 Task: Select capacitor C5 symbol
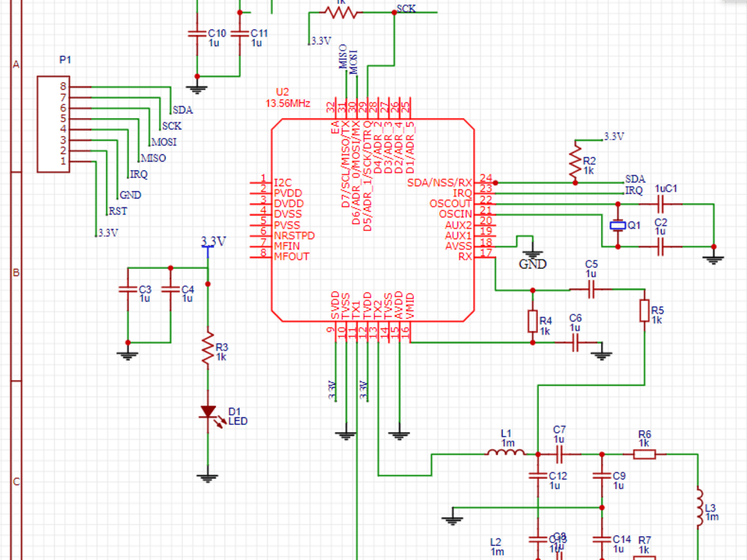591,289
